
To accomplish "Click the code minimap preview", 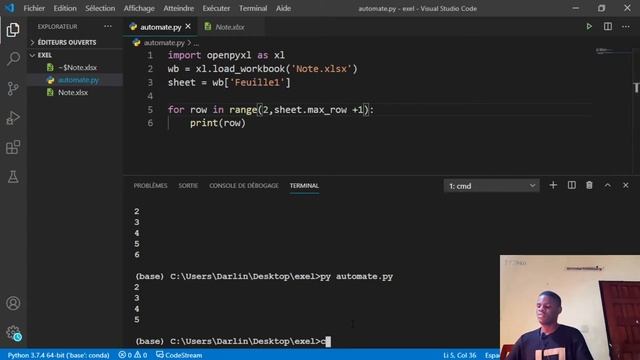I will (x=612, y=51).
